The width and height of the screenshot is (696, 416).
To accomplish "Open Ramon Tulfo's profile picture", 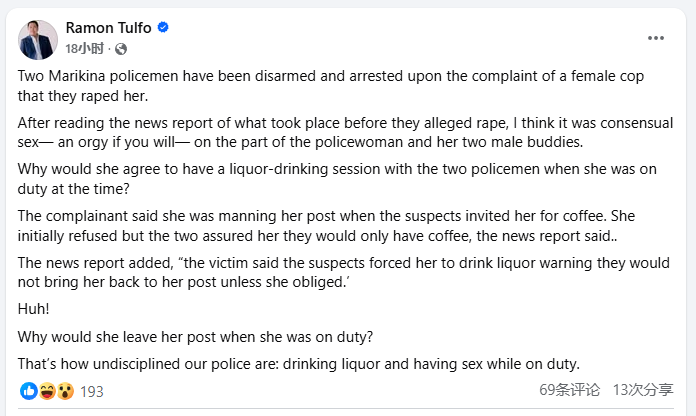I will [38, 40].
